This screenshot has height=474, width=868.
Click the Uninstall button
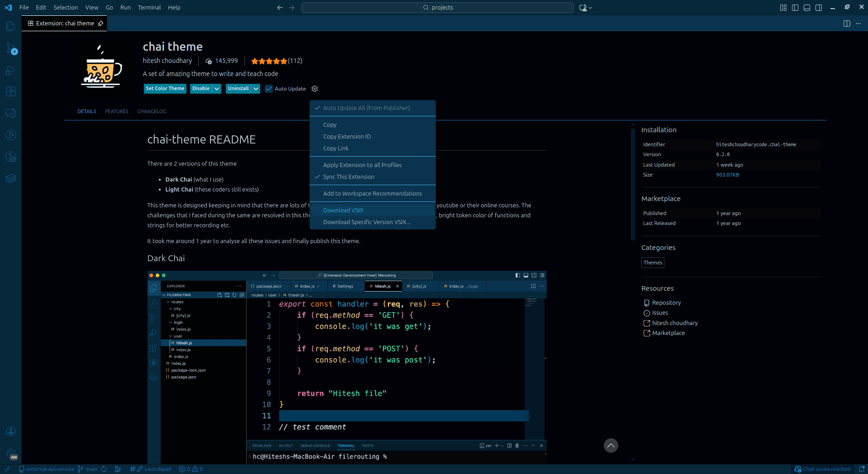point(238,89)
